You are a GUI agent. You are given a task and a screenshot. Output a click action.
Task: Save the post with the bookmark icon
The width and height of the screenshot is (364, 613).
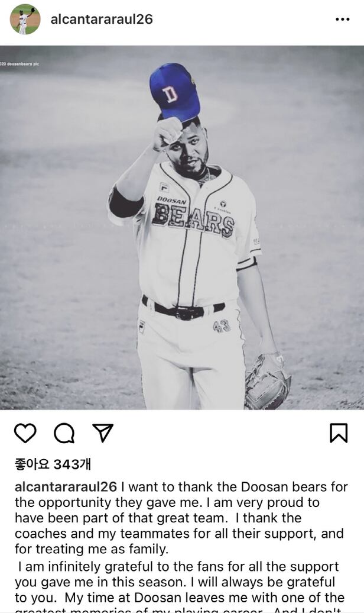pos(339,433)
